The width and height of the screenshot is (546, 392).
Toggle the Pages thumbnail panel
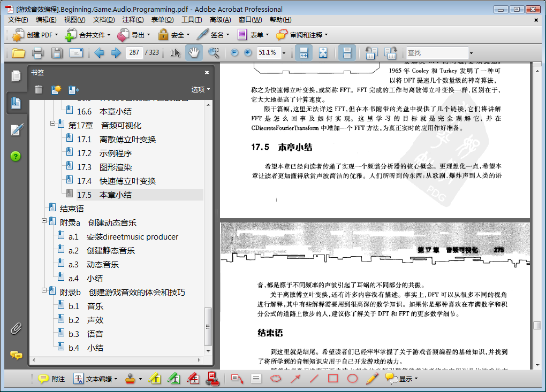tap(16, 76)
